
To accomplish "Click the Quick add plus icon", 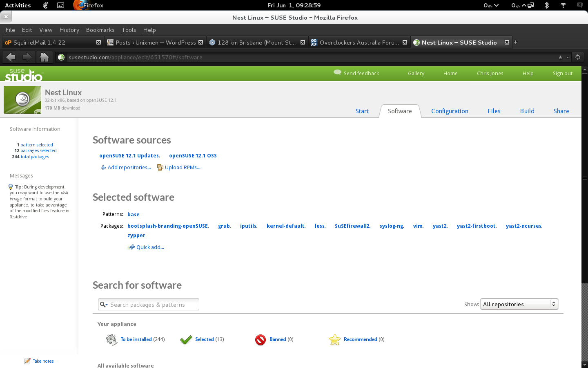I will click(131, 247).
